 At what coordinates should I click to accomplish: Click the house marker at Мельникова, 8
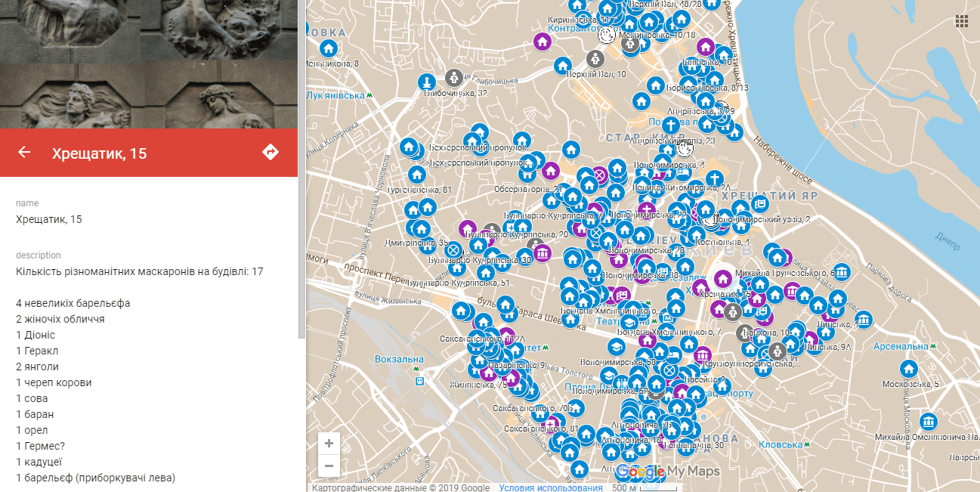tap(328, 48)
